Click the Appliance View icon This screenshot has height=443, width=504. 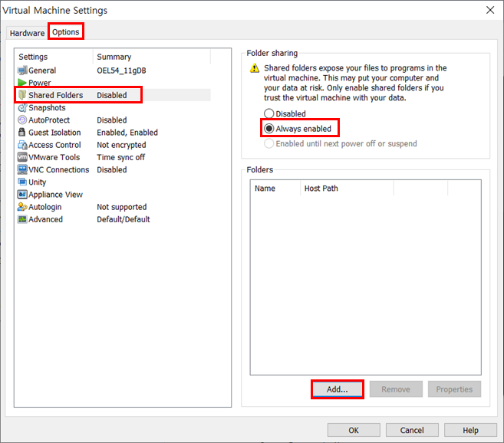click(x=22, y=195)
